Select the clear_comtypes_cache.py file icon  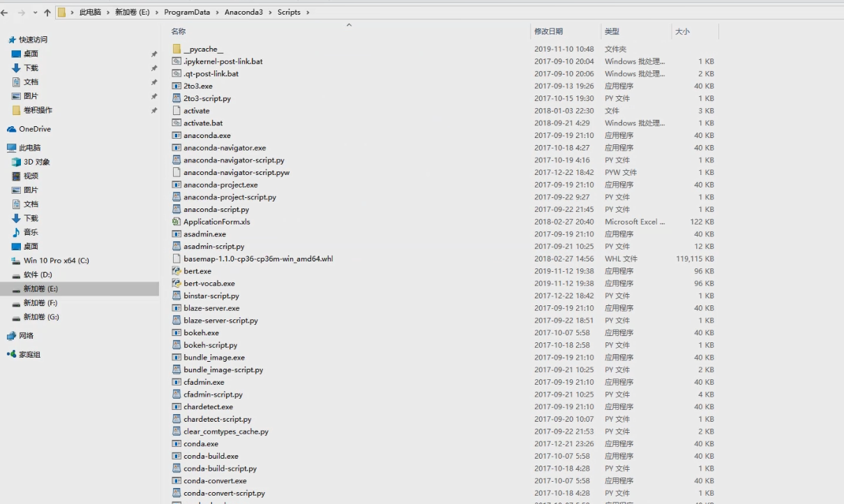176,432
